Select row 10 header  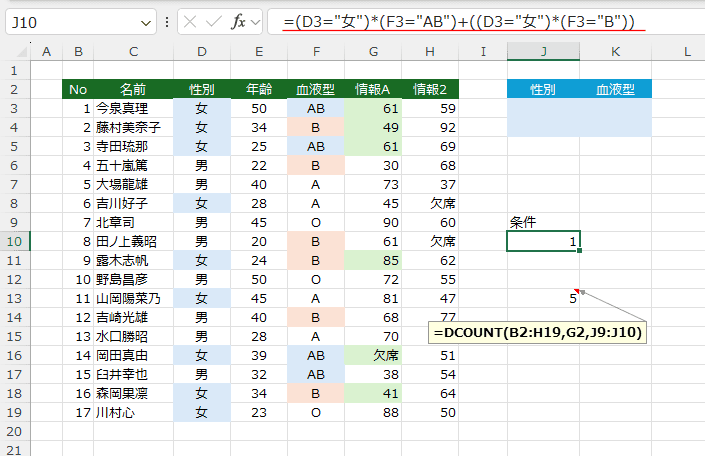pos(16,241)
